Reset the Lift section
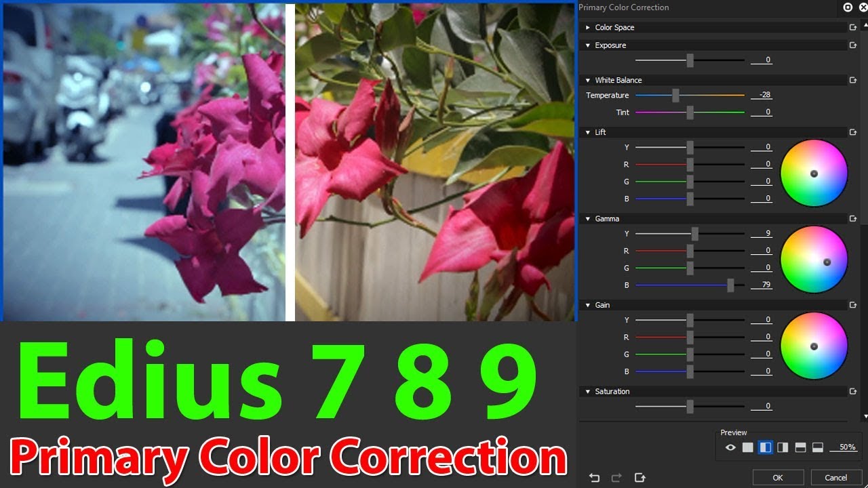868x488 pixels. (853, 132)
